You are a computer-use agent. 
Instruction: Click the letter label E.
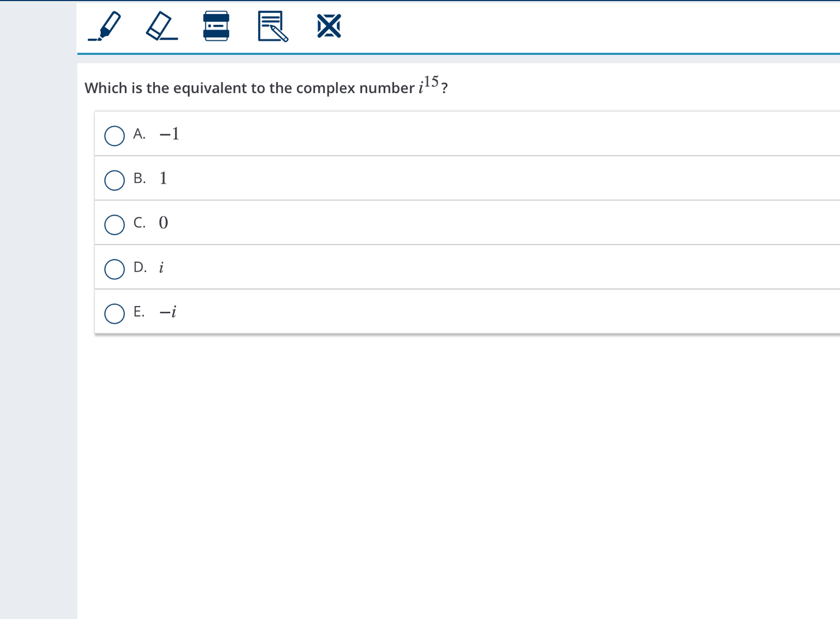138,312
